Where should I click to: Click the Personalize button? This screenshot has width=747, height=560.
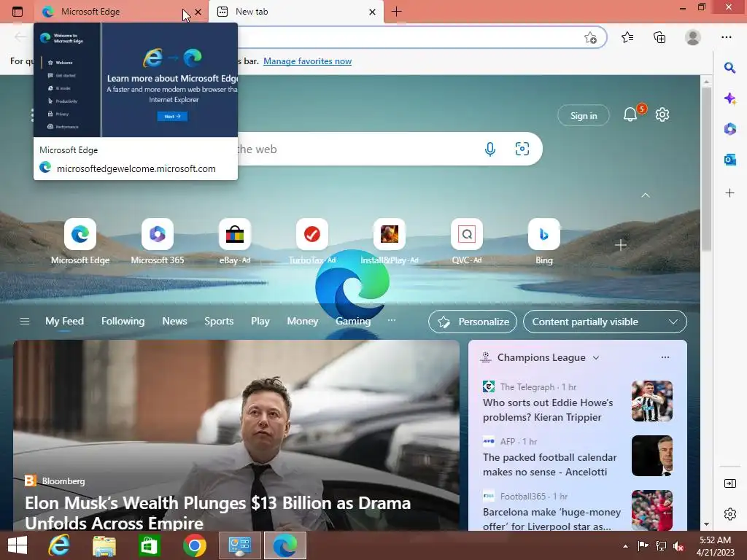click(473, 322)
